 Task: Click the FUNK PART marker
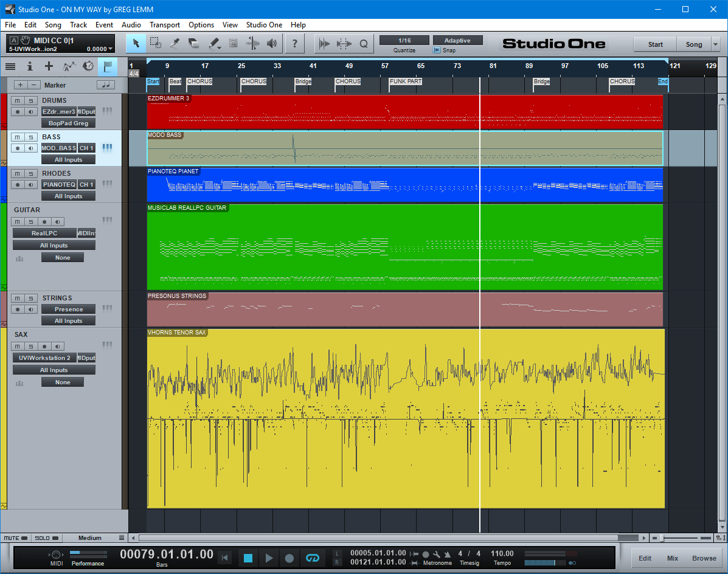[x=405, y=81]
